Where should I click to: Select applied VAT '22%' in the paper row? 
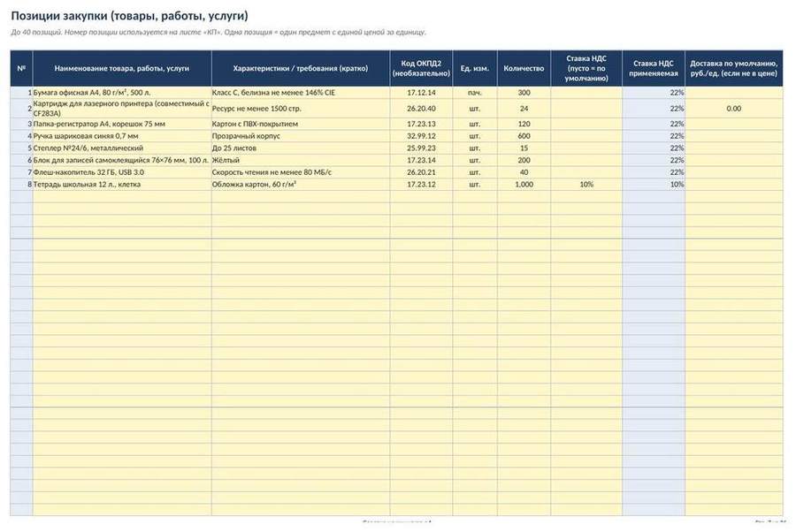[x=654, y=93]
